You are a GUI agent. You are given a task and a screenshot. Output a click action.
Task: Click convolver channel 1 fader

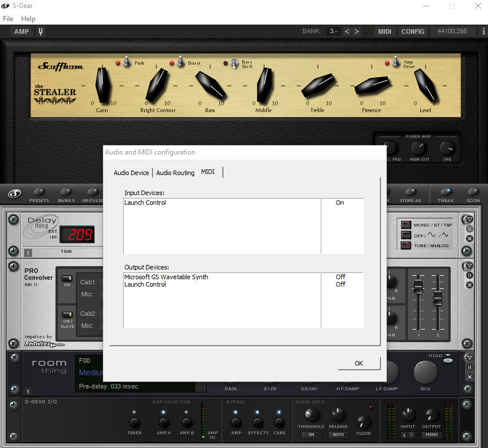pyautogui.click(x=418, y=286)
